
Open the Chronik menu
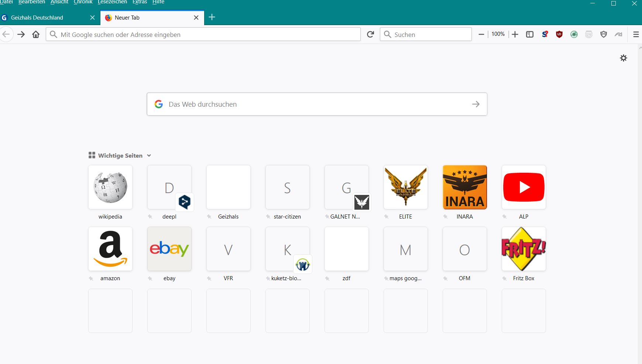click(x=83, y=2)
